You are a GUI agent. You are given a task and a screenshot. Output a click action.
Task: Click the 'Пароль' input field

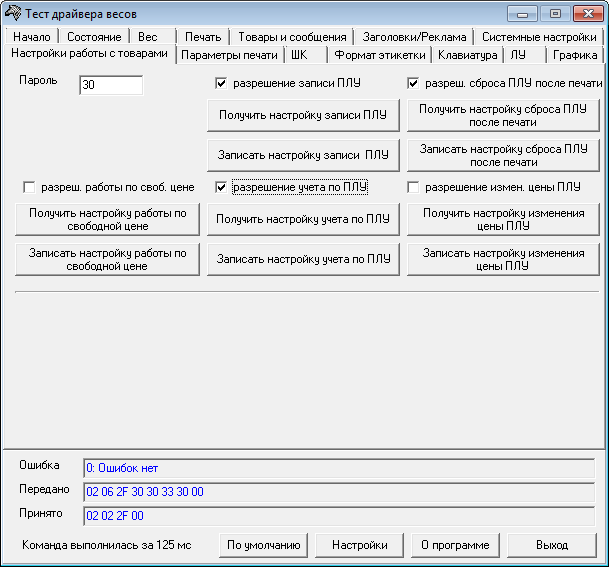pos(111,85)
